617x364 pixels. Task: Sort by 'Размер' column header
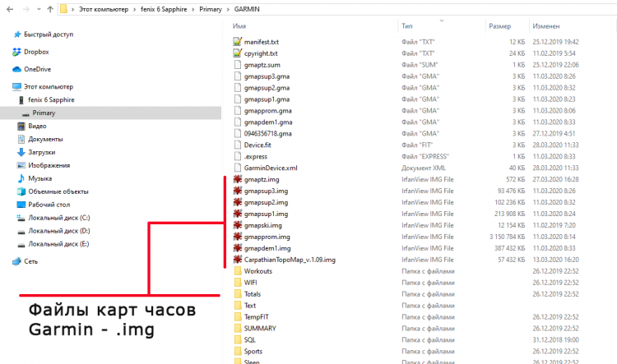[499, 26]
